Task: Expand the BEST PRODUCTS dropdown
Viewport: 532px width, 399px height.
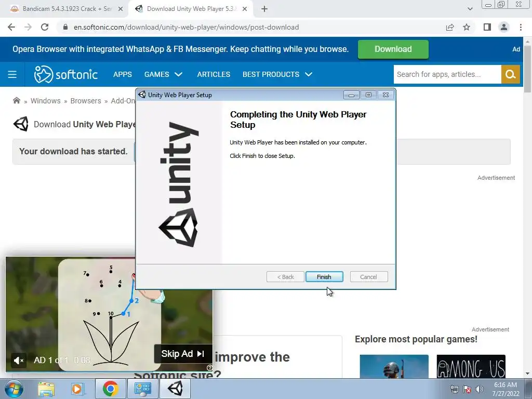Action: pos(277,74)
